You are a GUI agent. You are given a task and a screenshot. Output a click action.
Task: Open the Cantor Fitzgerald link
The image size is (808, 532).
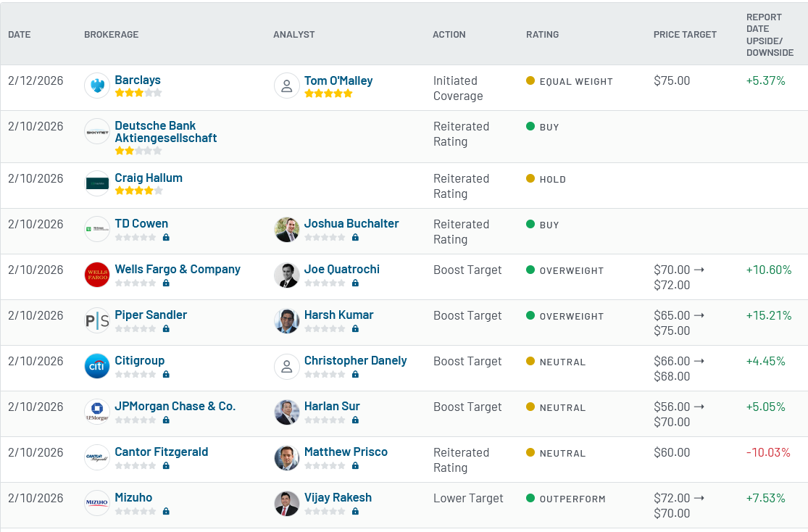point(162,452)
